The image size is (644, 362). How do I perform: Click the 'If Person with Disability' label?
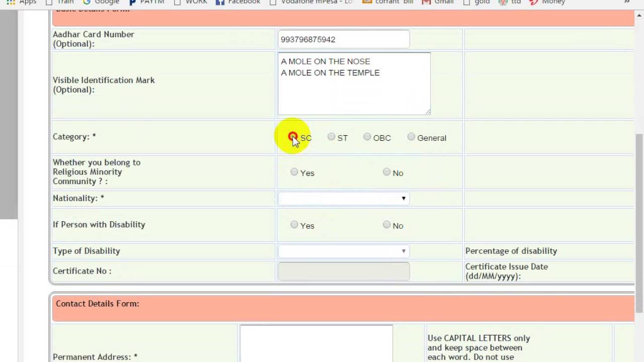click(99, 225)
